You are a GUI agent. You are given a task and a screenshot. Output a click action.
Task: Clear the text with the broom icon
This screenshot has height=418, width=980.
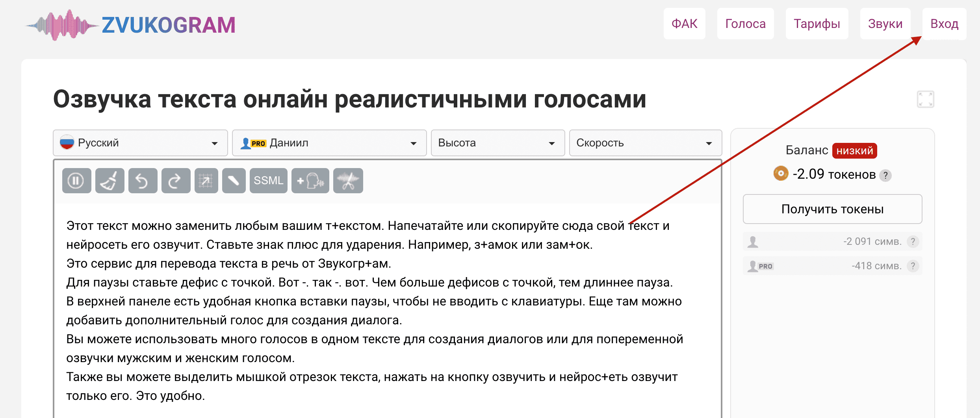(110, 181)
